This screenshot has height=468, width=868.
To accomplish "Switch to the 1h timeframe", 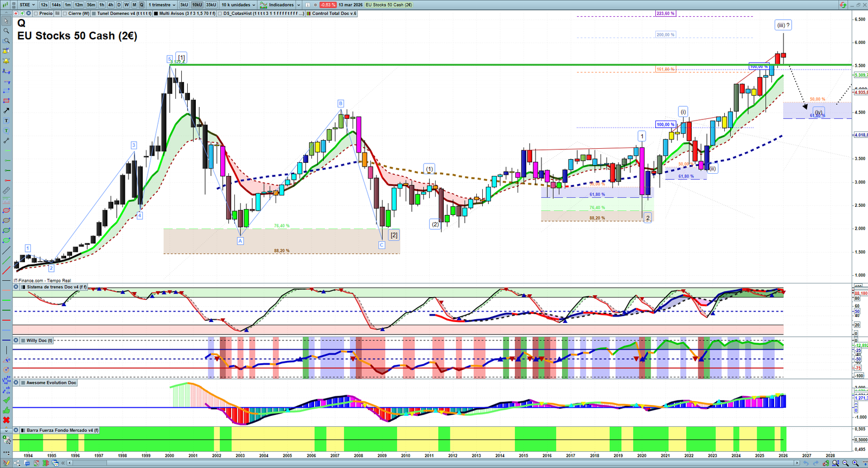I will 101,5.
